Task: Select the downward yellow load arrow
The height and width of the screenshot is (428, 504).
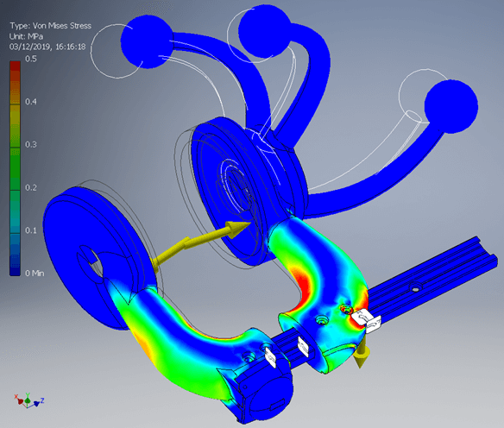Action: pos(362,354)
